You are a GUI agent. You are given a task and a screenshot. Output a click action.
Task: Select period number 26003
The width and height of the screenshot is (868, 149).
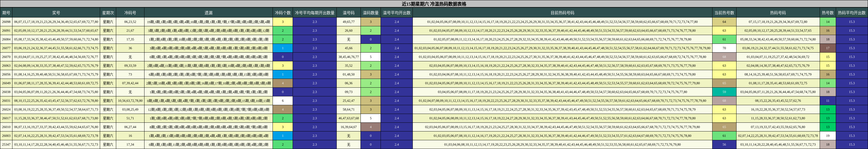(x=6, y=136)
